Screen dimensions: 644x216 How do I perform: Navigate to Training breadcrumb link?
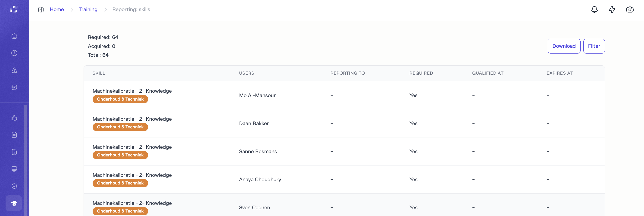88,10
